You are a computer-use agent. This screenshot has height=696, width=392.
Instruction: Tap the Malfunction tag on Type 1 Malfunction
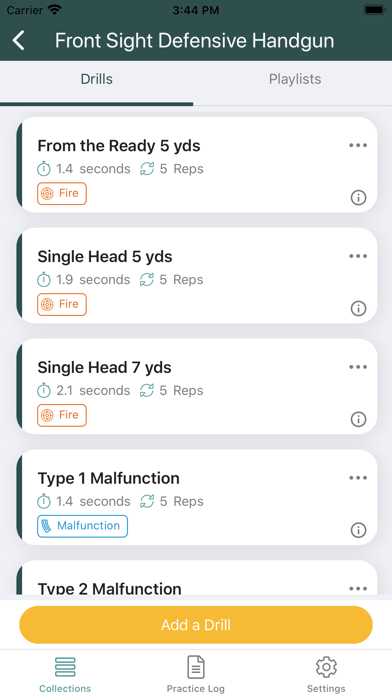(83, 526)
